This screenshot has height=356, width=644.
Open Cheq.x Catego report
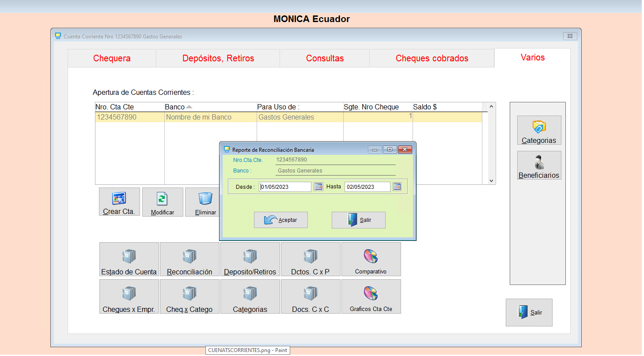[x=189, y=296]
